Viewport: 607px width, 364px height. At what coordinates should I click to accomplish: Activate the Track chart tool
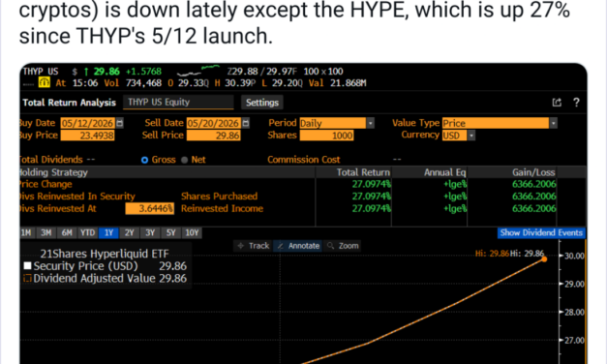[254, 246]
